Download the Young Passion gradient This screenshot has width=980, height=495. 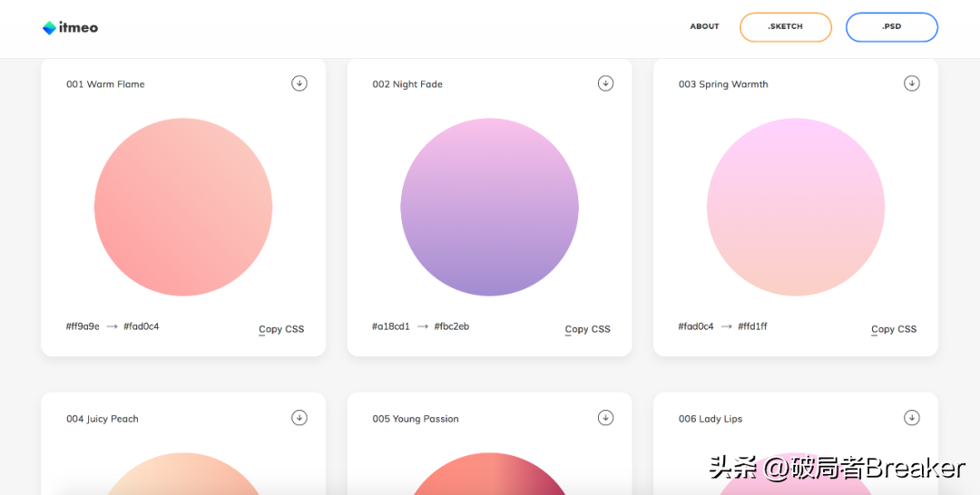605,418
